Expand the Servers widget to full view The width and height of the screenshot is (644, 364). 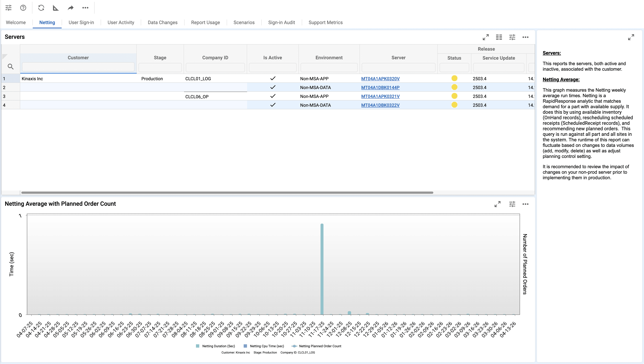(486, 37)
